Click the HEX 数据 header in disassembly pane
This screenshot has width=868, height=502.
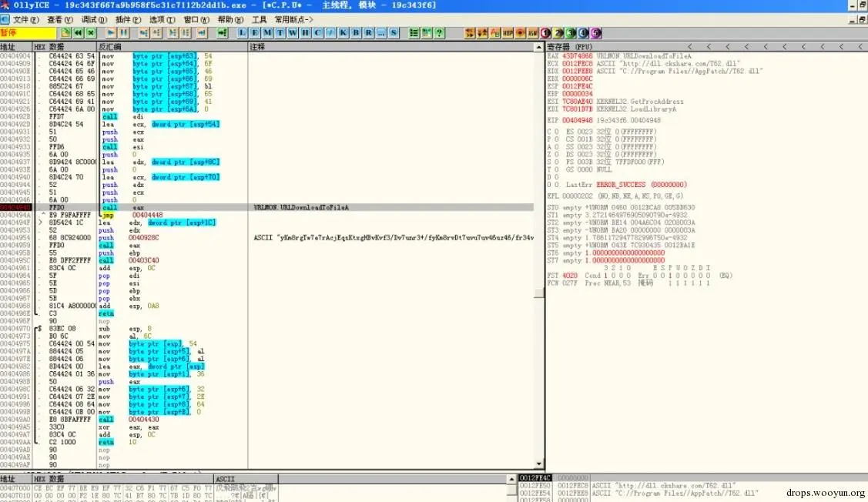[65, 47]
